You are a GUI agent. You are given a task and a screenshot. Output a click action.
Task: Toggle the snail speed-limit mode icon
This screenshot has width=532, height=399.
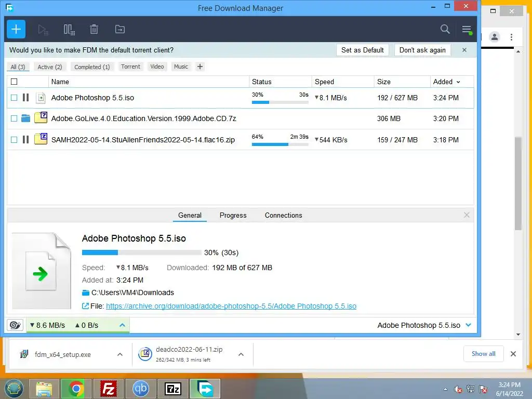pyautogui.click(x=15, y=325)
